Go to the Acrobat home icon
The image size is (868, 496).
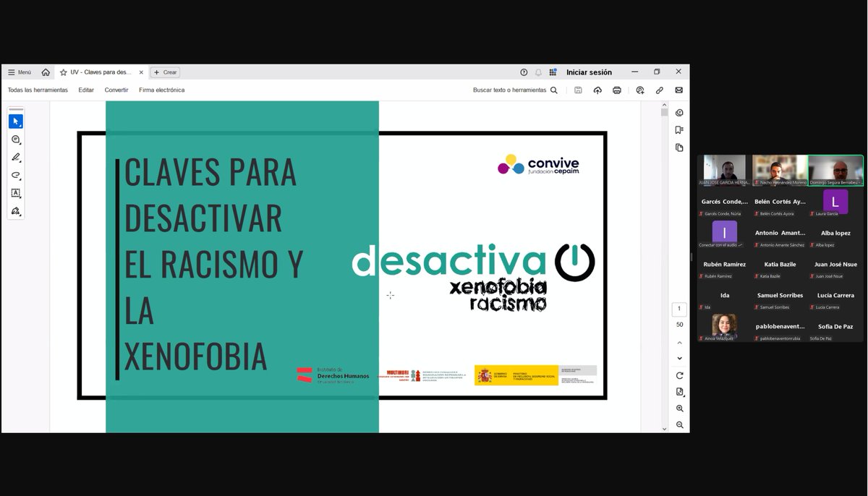point(46,72)
